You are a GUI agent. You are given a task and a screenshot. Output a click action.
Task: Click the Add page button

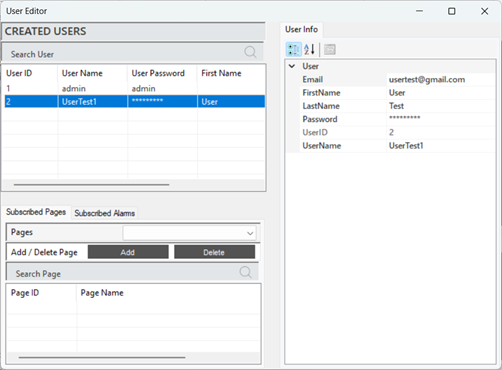(x=128, y=252)
